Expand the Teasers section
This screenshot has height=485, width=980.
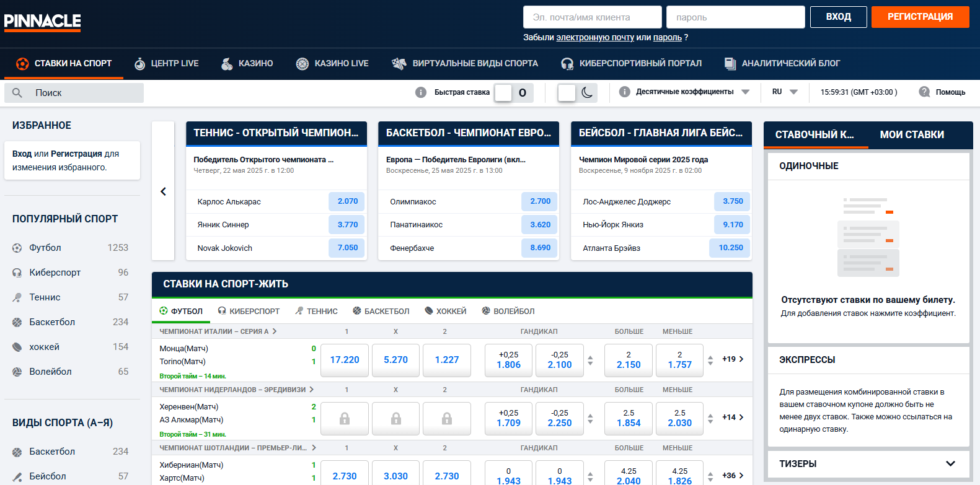[x=950, y=463]
